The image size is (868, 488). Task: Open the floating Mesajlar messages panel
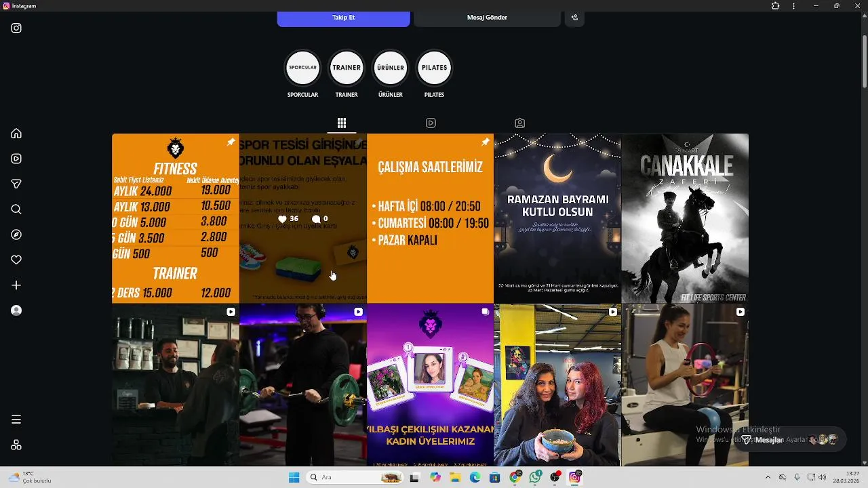click(790, 440)
